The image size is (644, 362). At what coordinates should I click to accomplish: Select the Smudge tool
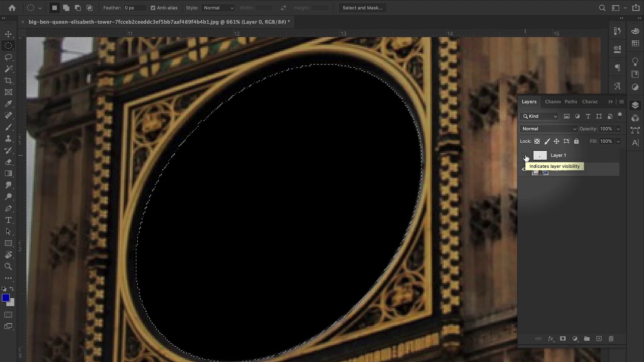(9, 185)
